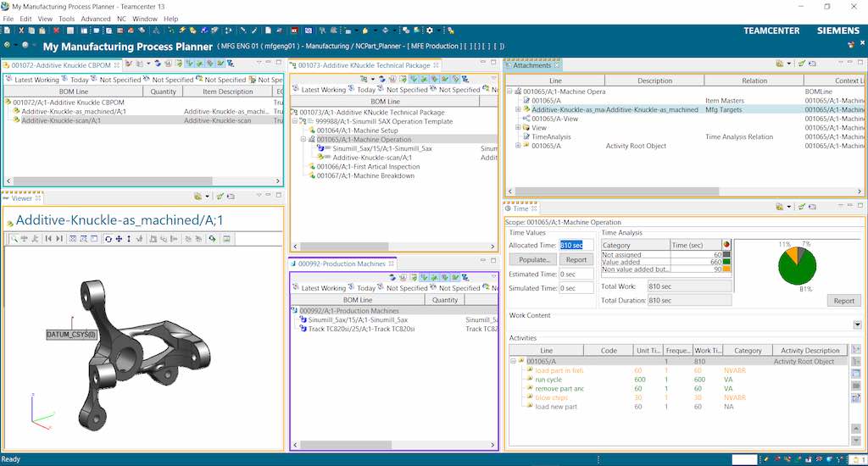Toggle last highlighted filter in Production Machines toolbar
The image size is (868, 466).
click(455, 277)
